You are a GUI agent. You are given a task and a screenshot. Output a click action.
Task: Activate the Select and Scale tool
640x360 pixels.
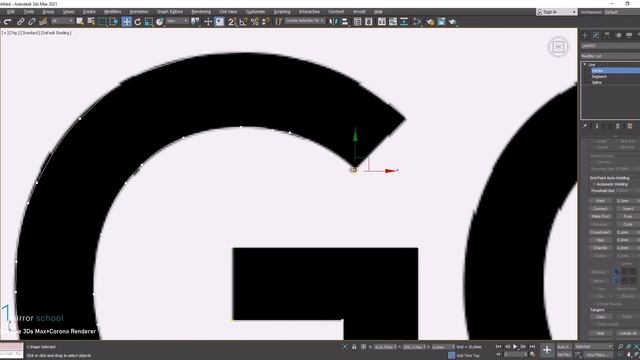point(149,22)
